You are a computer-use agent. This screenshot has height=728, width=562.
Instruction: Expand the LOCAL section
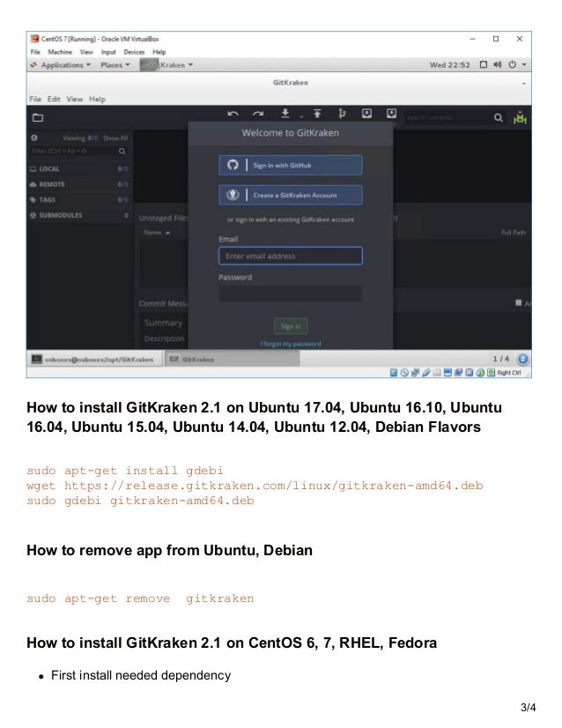click(79, 169)
